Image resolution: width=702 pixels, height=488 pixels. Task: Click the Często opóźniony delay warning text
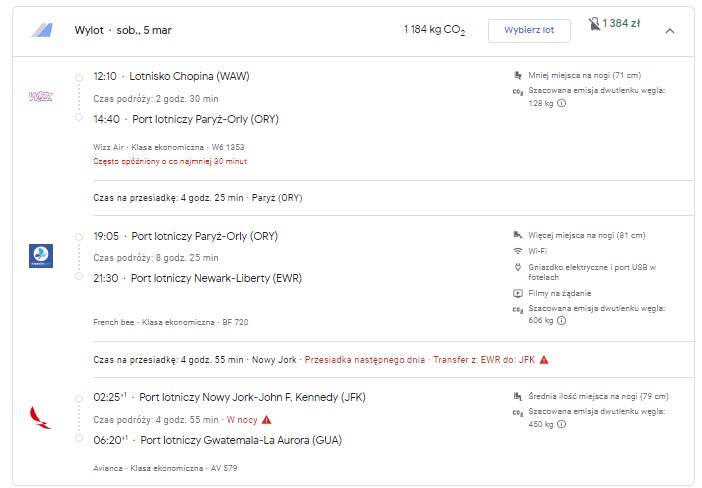(170, 161)
